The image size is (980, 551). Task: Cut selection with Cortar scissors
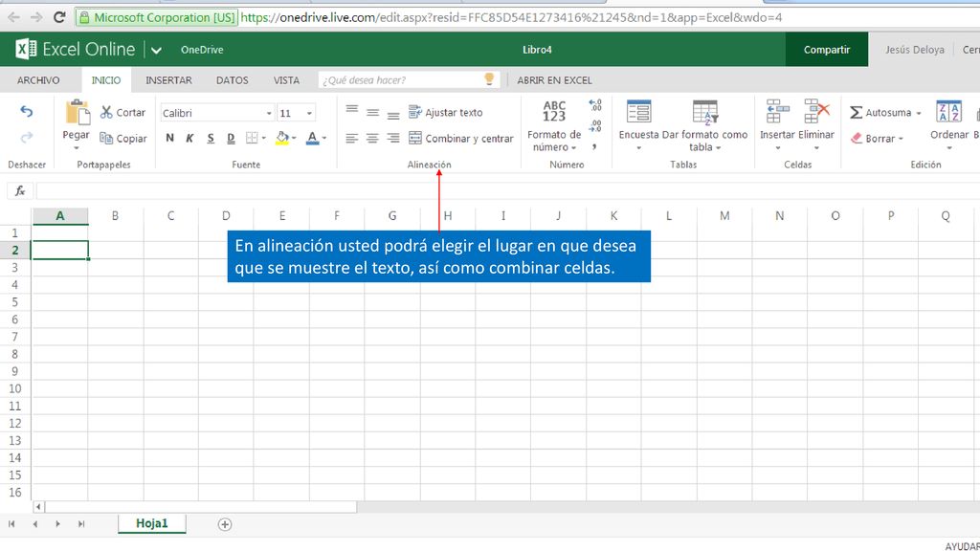coord(122,113)
